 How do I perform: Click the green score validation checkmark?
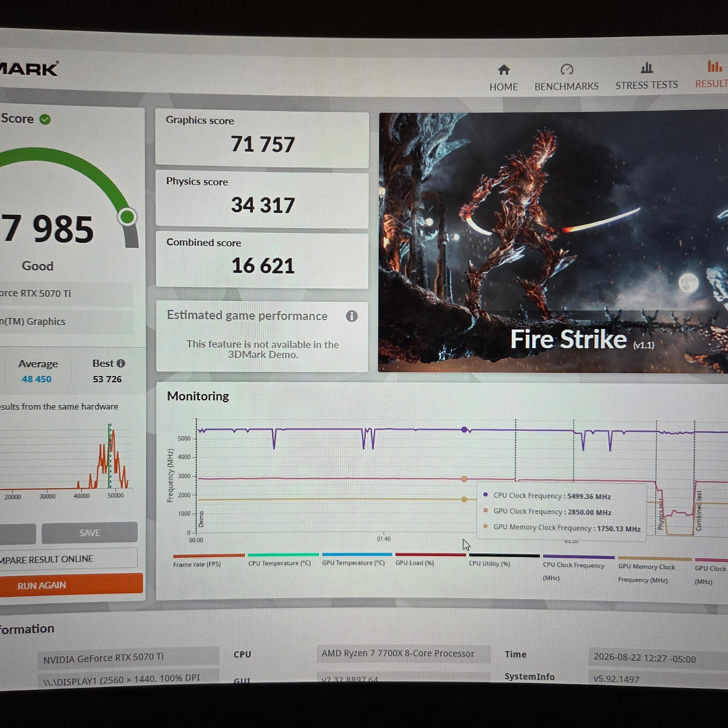tap(45, 119)
